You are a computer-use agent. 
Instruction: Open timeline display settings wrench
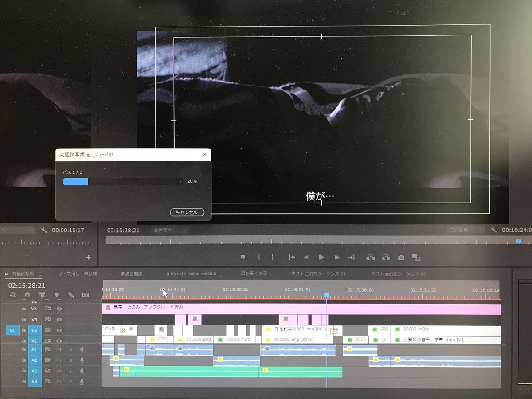[x=71, y=295]
